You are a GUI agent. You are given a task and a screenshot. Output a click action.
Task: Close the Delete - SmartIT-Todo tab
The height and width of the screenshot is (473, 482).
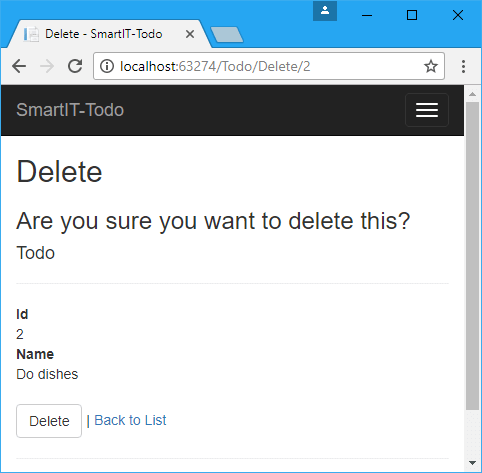(190, 34)
